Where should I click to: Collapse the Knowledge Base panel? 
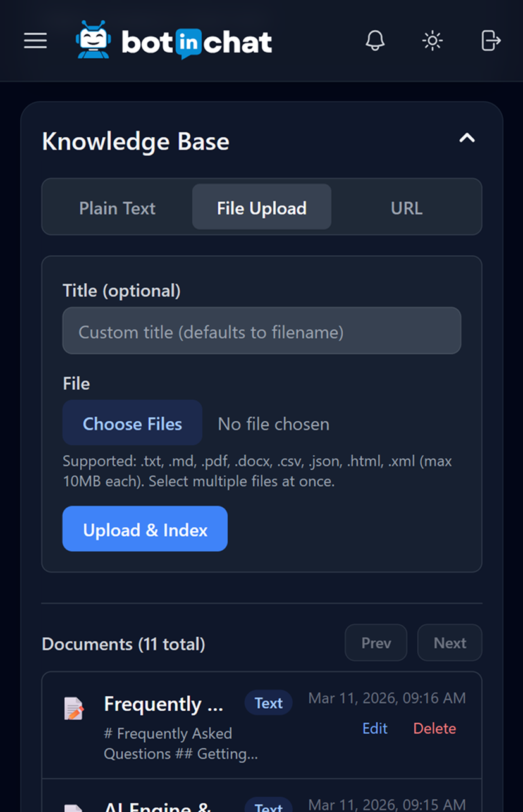467,138
